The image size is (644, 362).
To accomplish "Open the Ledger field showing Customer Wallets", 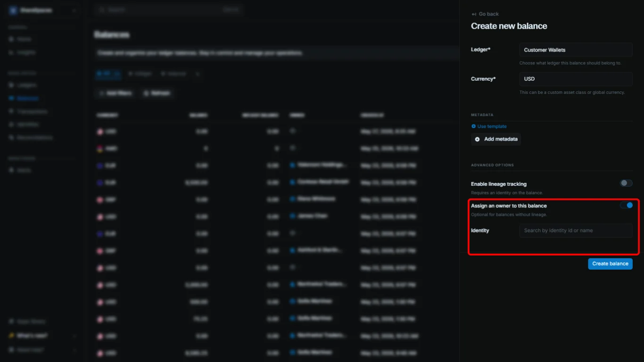I will point(576,50).
